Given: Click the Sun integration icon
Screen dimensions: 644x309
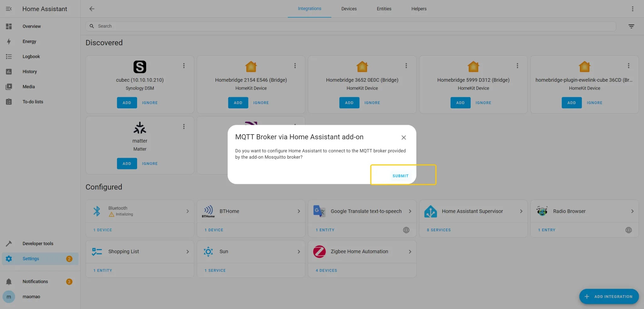Looking at the screenshot, I should coord(208,251).
